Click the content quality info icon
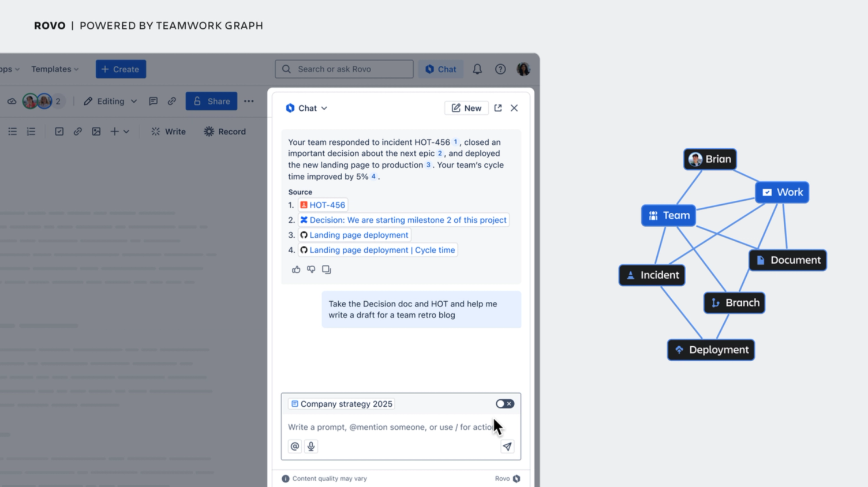Image resolution: width=868 pixels, height=487 pixels. pos(286,478)
